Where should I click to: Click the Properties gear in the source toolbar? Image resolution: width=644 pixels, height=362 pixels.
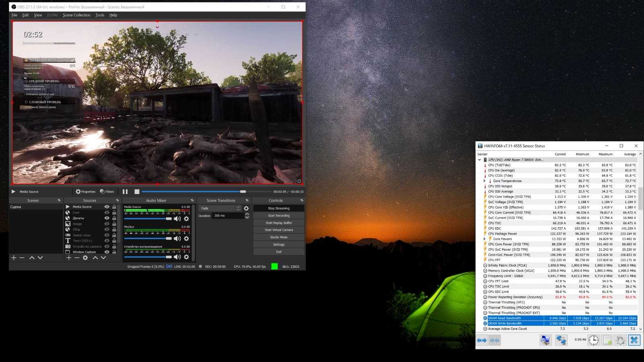[85, 192]
